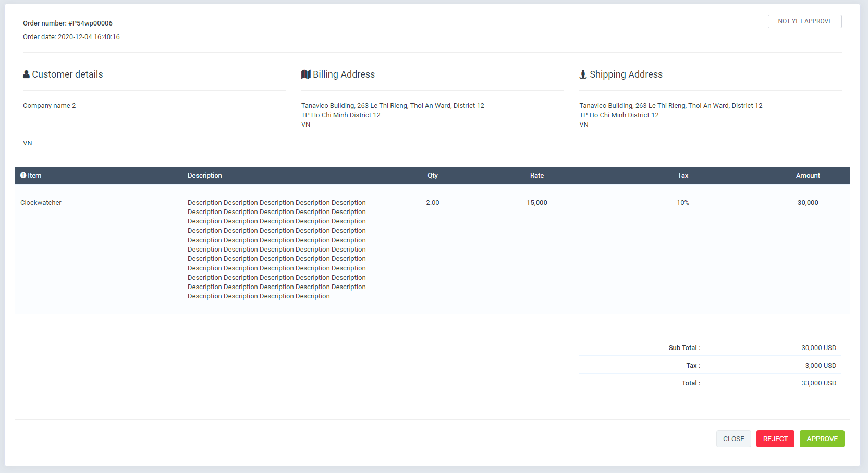Screen dimensions: 868x473
Task: Click the info icon in the Item column header
Action: pyautogui.click(x=23, y=175)
